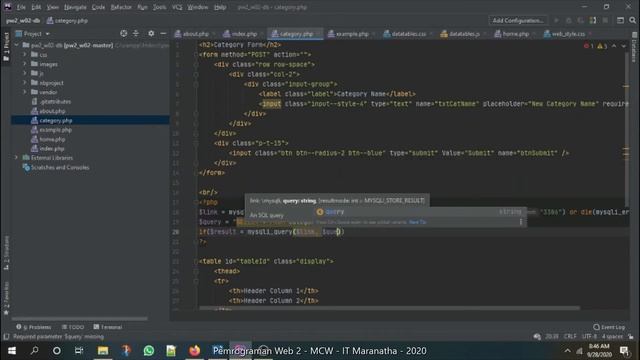640x360 pixels.
Task: Expand External Libraries node
Action: click(17, 158)
